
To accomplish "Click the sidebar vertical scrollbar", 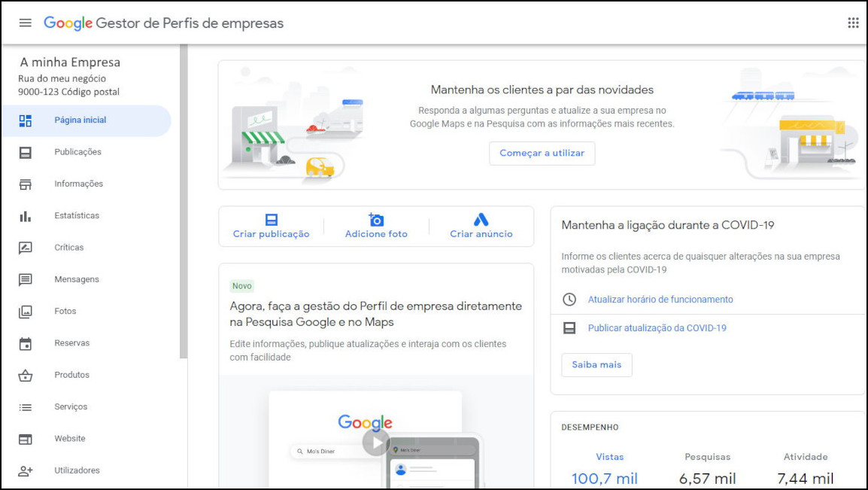I will pos(184,202).
